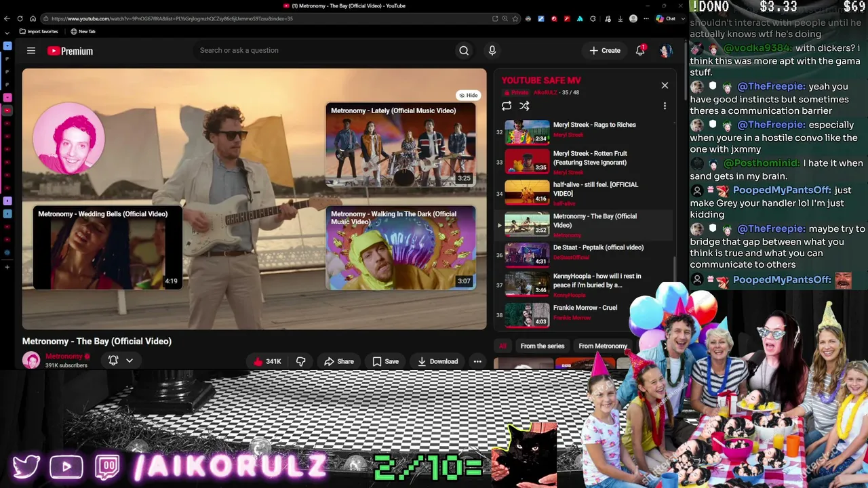The image size is (868, 488).
Task: Select De Staat - Peptalk playlist item
Action: pos(583,255)
